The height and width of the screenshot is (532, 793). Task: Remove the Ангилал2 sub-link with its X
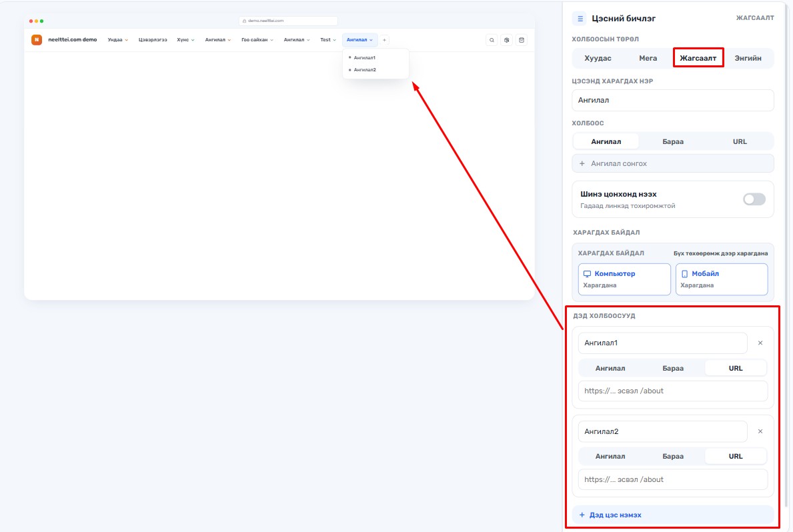[760, 431]
